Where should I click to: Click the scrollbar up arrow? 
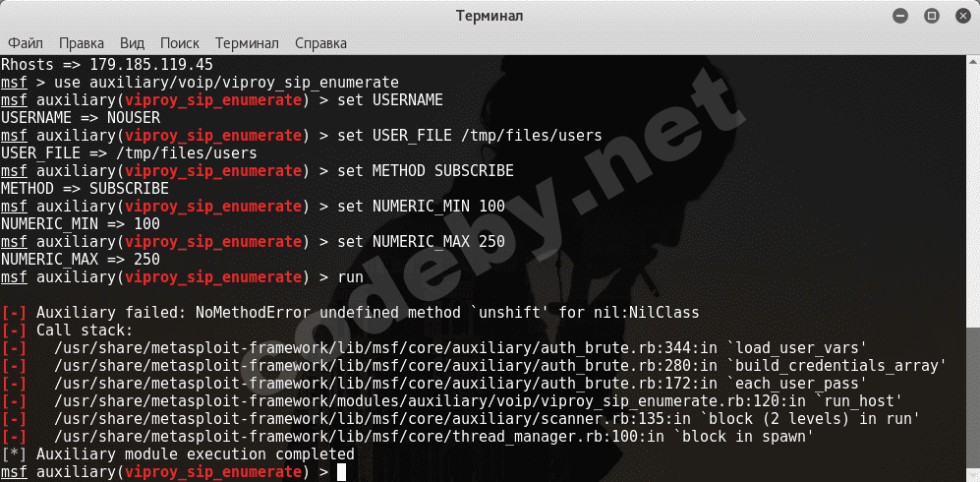click(x=974, y=61)
